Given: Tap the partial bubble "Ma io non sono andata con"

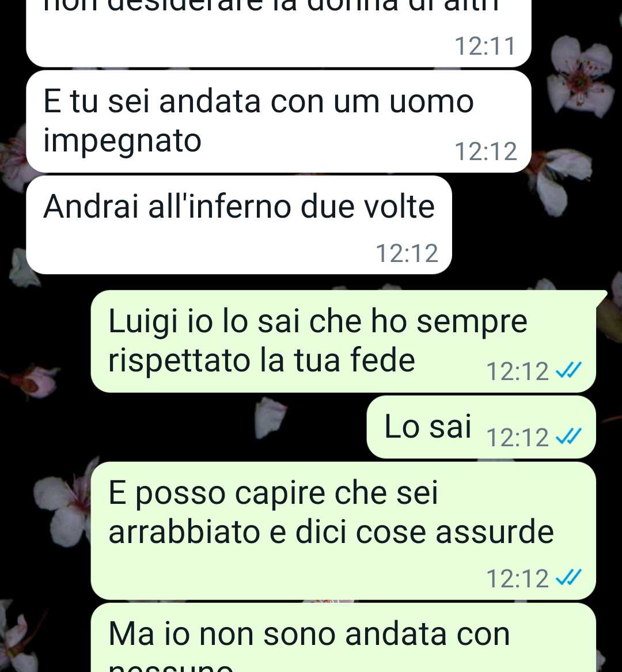Looking at the screenshot, I should pos(343,637).
